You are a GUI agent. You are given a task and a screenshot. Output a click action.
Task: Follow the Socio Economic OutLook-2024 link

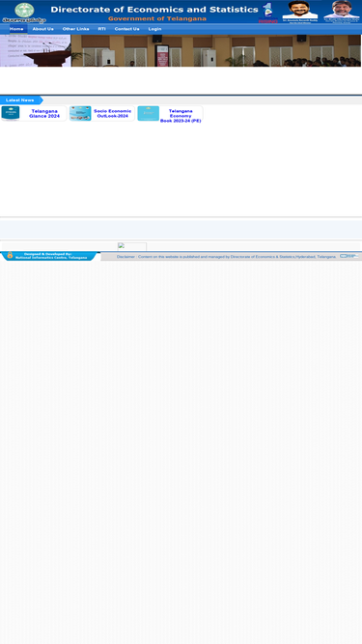coord(112,114)
